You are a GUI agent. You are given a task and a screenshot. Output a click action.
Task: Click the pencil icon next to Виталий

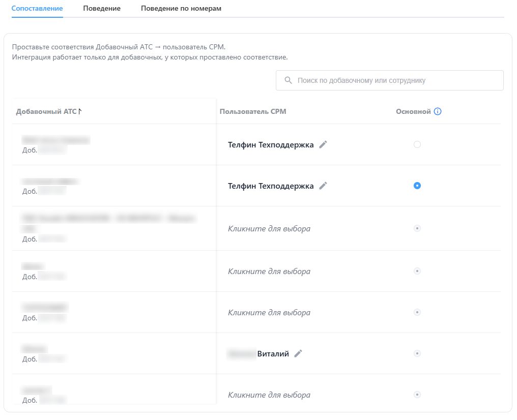(x=298, y=352)
